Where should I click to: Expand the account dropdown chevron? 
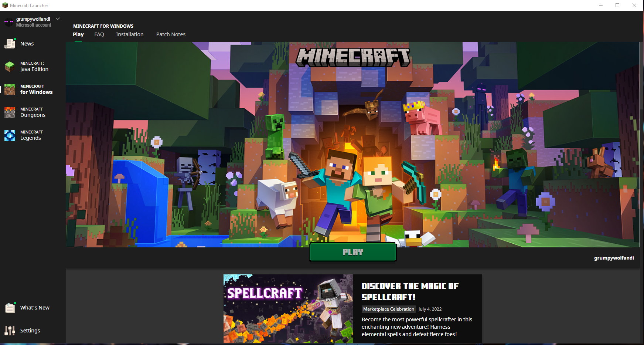[58, 19]
